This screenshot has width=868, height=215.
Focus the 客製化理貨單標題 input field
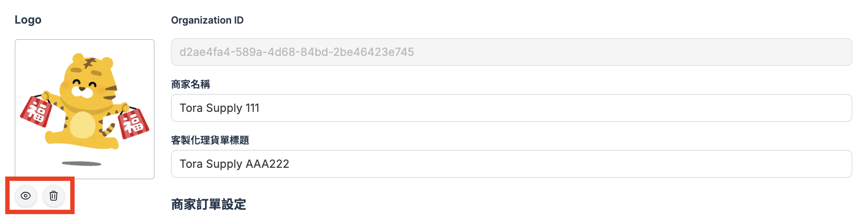[511, 164]
